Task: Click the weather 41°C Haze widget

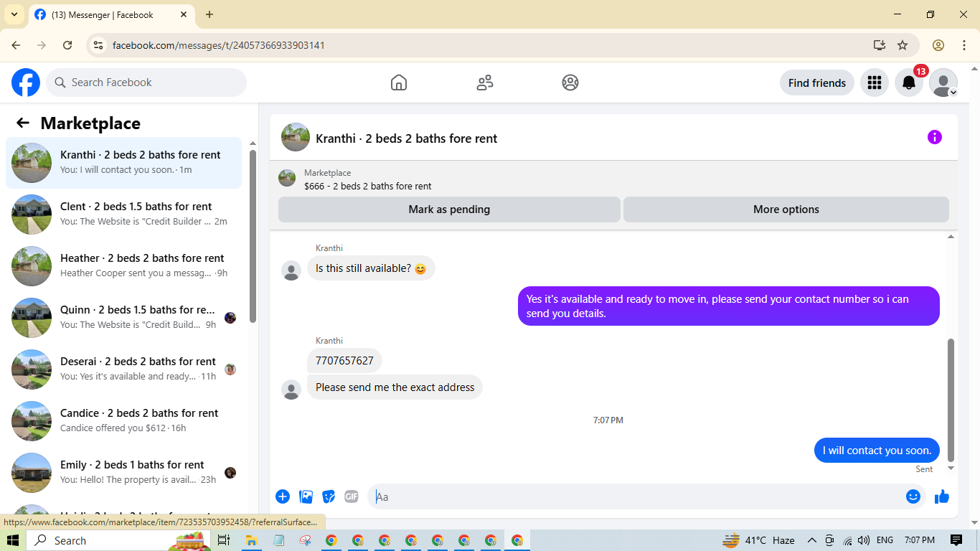Action: (x=758, y=540)
